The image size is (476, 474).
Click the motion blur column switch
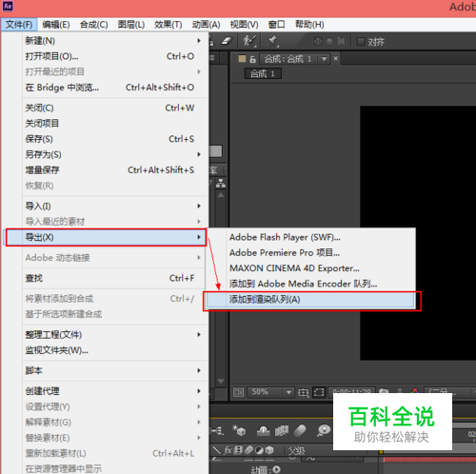(x=248, y=450)
